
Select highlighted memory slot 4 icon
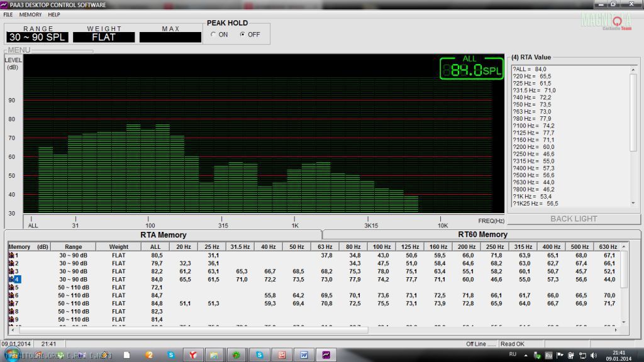(11, 280)
